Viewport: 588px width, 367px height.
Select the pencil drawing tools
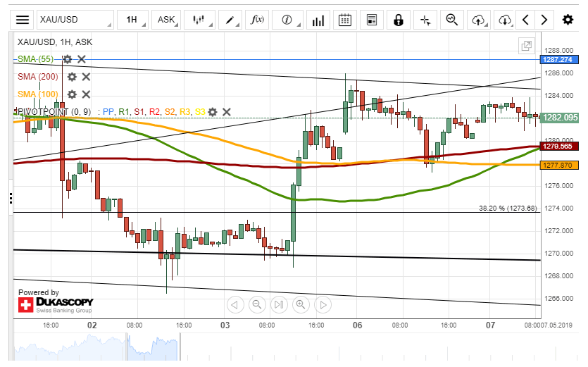point(230,20)
